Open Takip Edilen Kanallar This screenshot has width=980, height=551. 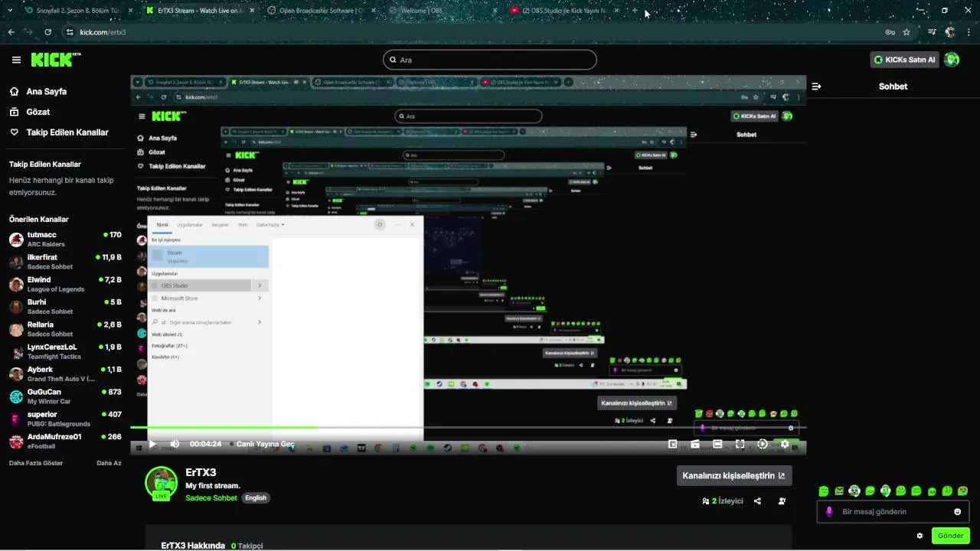coord(59,132)
